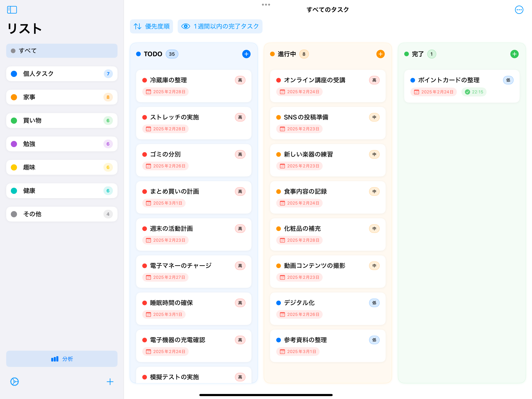Click the TODO column header
This screenshot has width=532, height=399.
153,54
